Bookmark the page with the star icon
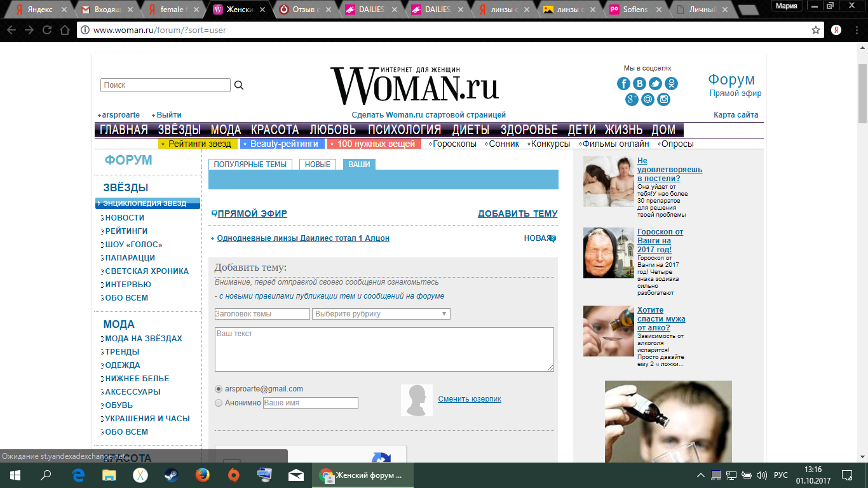The image size is (868, 488). tap(816, 30)
